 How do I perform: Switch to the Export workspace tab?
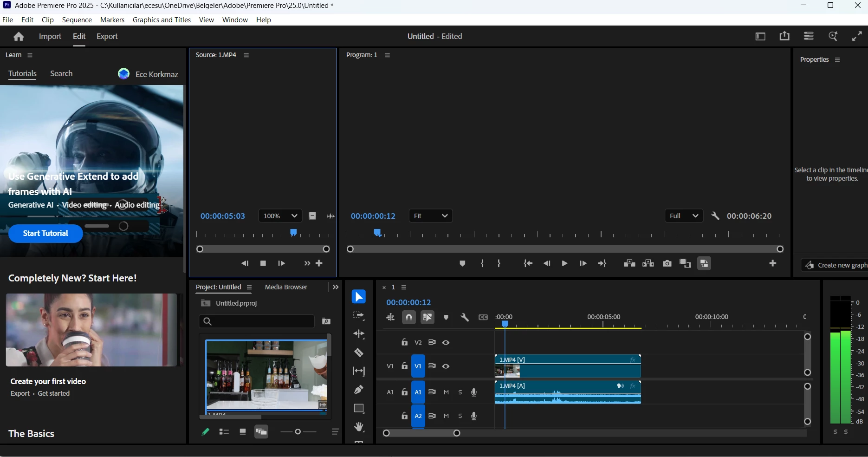[107, 36]
